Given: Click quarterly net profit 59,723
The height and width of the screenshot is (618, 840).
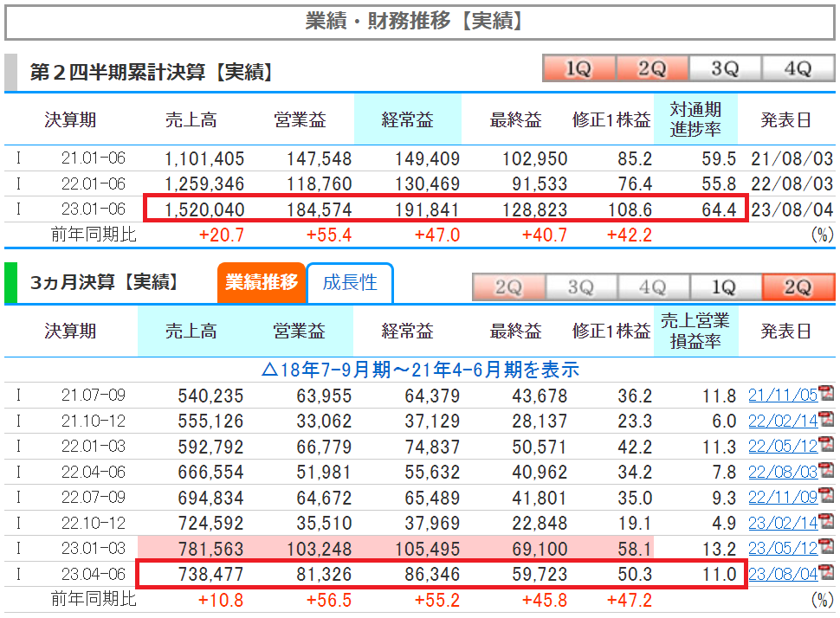Looking at the screenshot, I should pyautogui.click(x=540, y=574).
